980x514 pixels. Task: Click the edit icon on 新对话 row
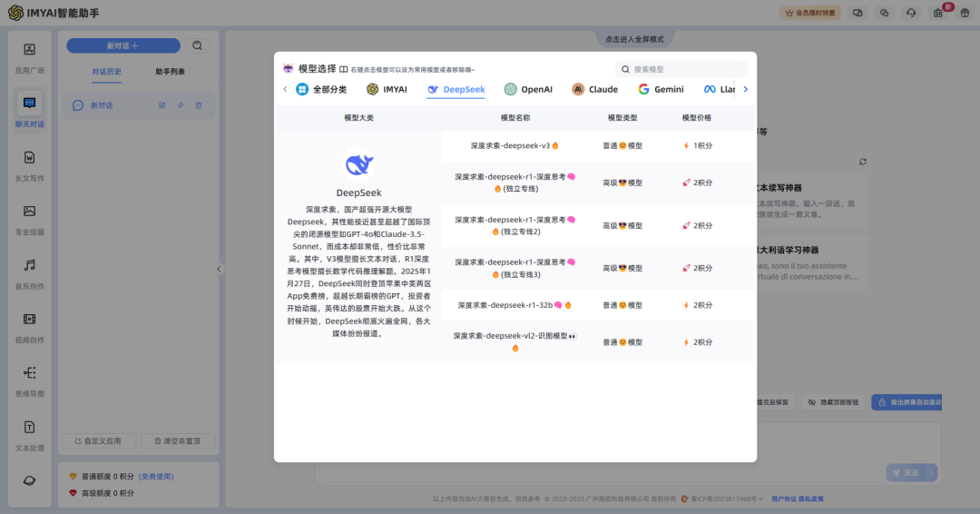pyautogui.click(x=162, y=105)
